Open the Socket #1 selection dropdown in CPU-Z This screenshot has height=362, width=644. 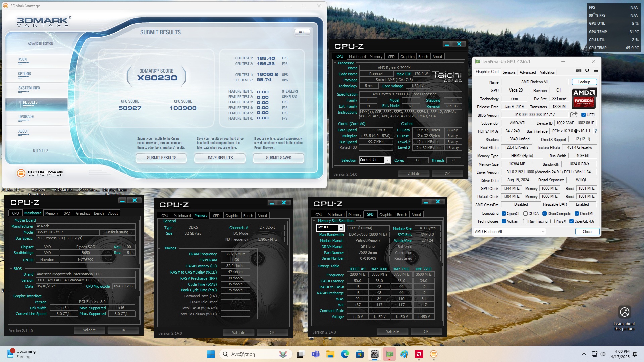[x=375, y=160]
